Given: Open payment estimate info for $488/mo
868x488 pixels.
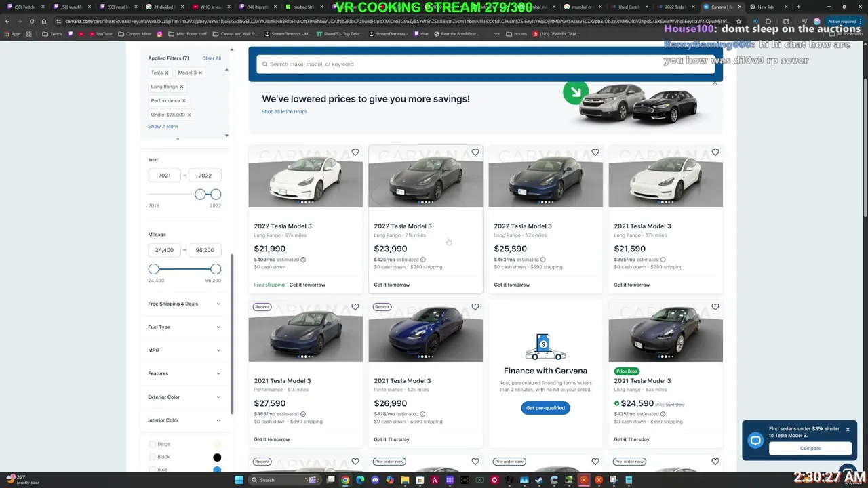Looking at the screenshot, I should tap(303, 414).
